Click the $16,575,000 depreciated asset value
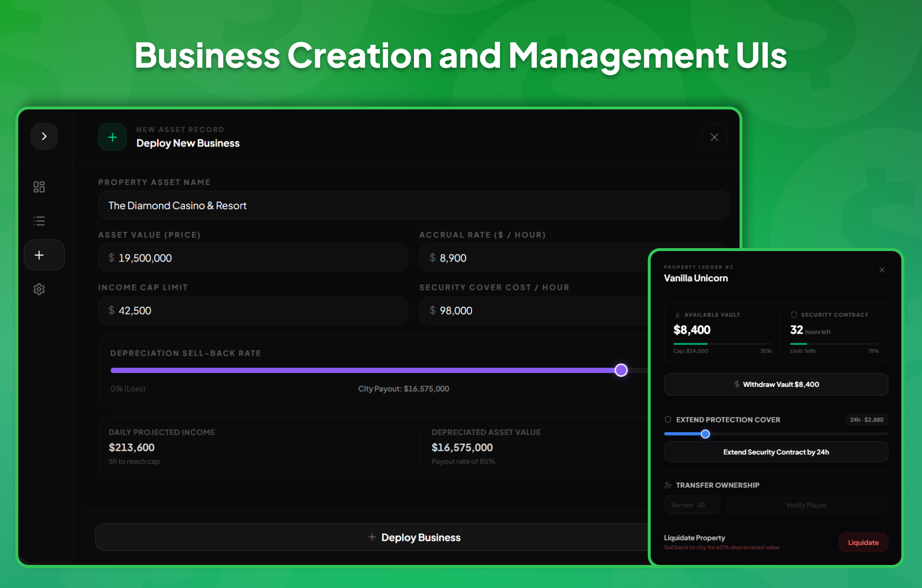 tap(462, 447)
